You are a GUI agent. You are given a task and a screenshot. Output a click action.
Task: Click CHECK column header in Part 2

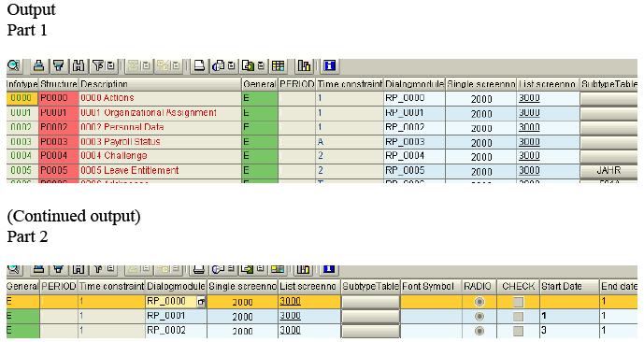(x=519, y=286)
